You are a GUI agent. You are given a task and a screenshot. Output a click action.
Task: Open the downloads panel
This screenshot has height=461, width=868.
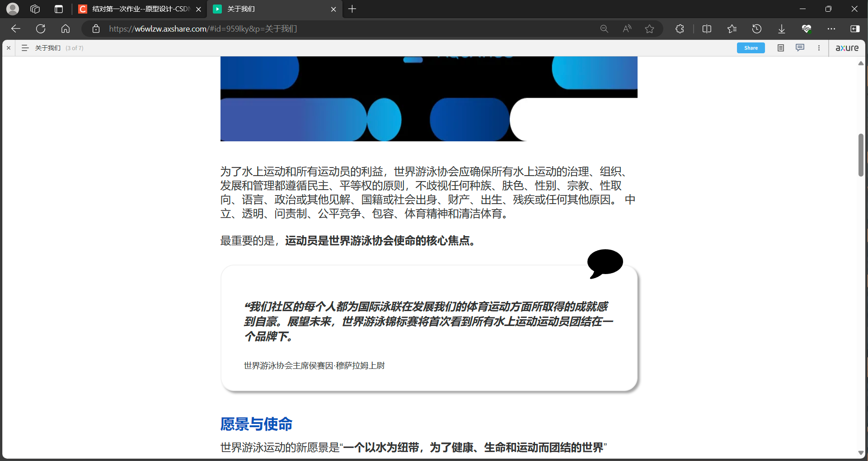point(782,29)
